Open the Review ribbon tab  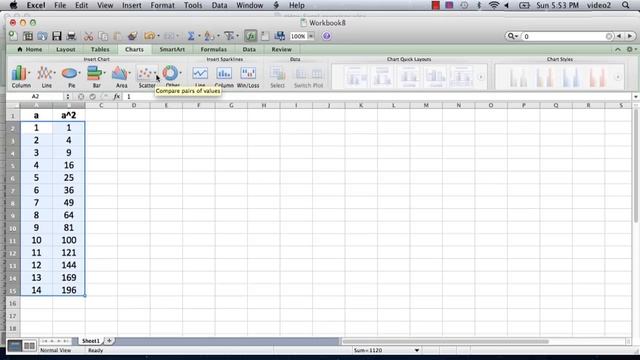(282, 49)
